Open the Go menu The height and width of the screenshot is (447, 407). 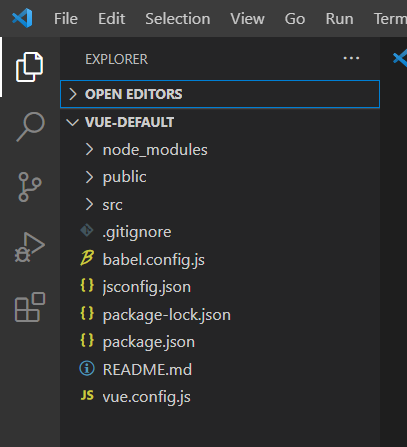click(295, 19)
